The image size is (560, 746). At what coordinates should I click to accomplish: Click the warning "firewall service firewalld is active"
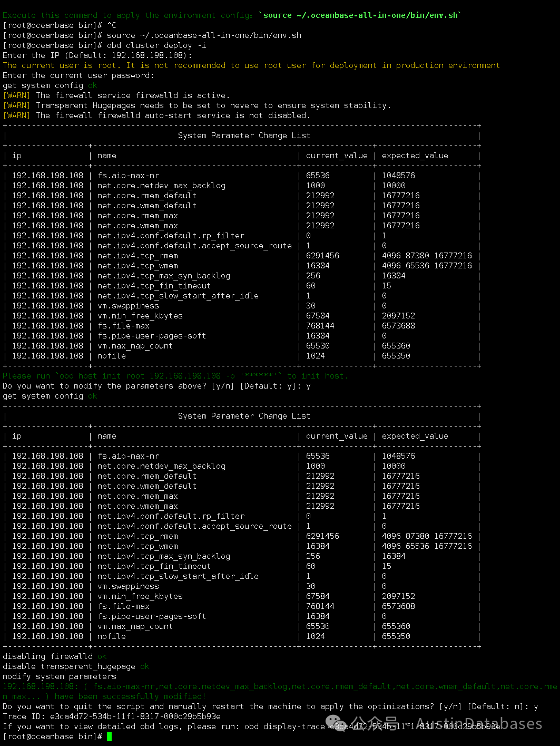(x=116, y=95)
